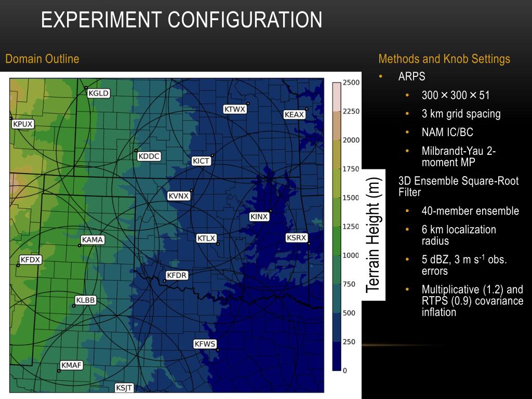Click the KFDX radar label
The image size is (532, 399).
(x=31, y=260)
